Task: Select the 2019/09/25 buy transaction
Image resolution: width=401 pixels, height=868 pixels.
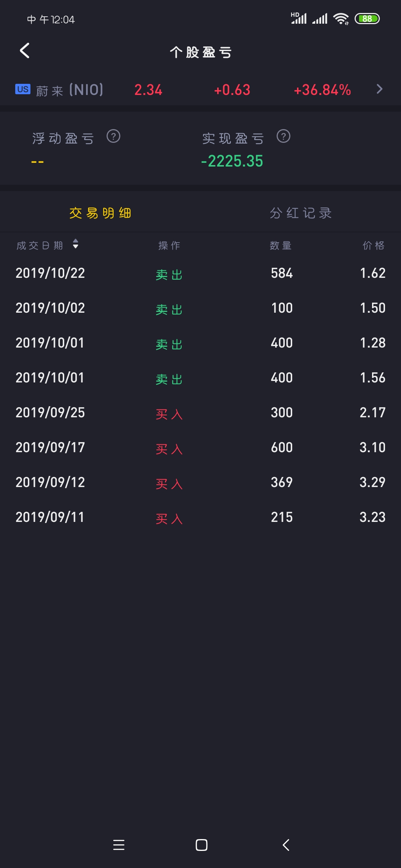Action: 200,413
